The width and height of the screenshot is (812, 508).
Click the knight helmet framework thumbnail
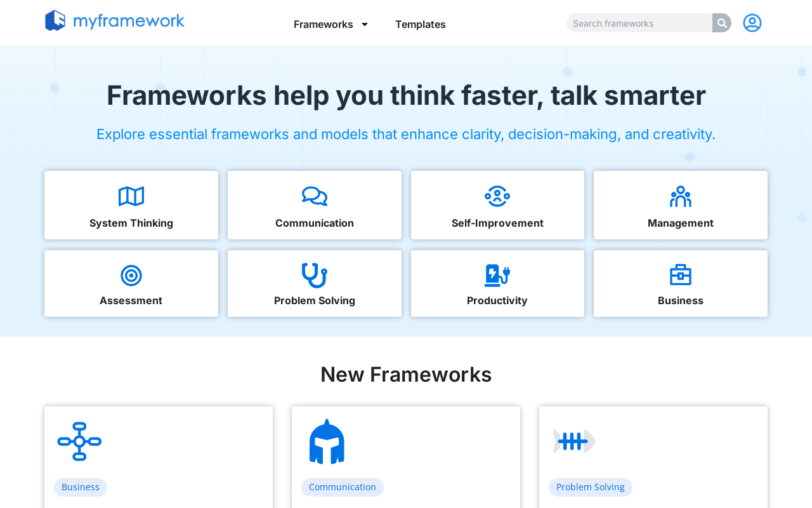pyautogui.click(x=327, y=441)
